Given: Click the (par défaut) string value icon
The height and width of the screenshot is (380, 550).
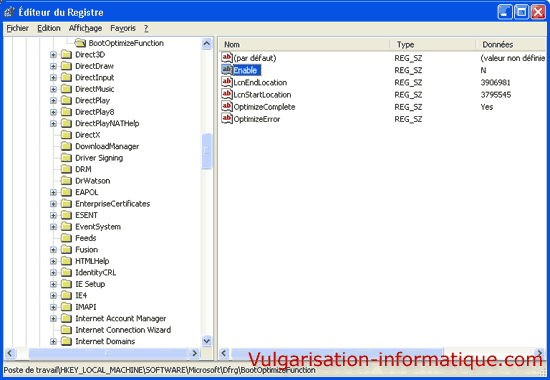Looking at the screenshot, I should coord(227,57).
